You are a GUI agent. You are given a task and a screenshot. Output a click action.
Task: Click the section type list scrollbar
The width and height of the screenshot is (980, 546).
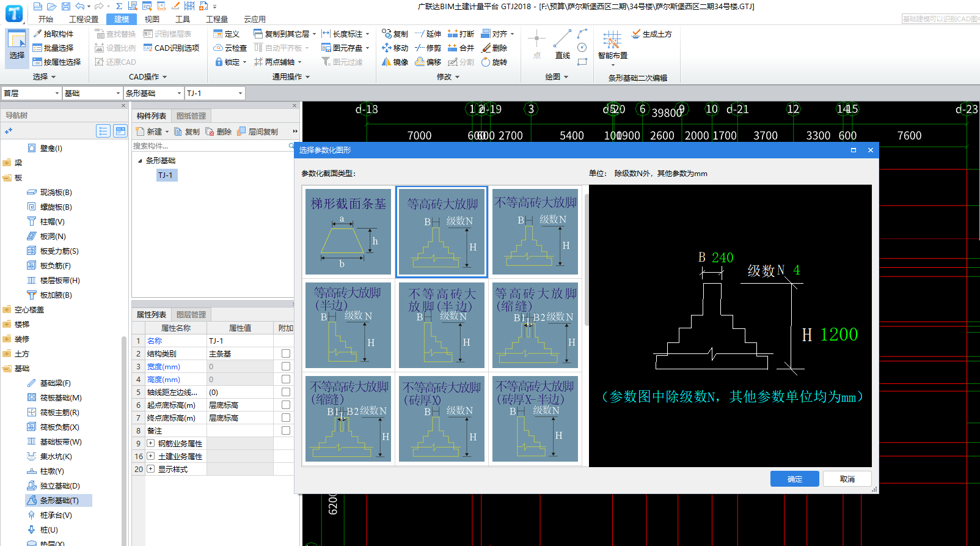coord(586,260)
